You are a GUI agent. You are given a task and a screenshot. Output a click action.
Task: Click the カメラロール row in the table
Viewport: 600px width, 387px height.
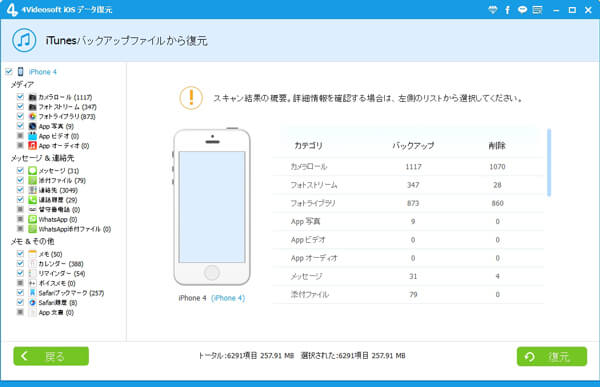[408, 167]
